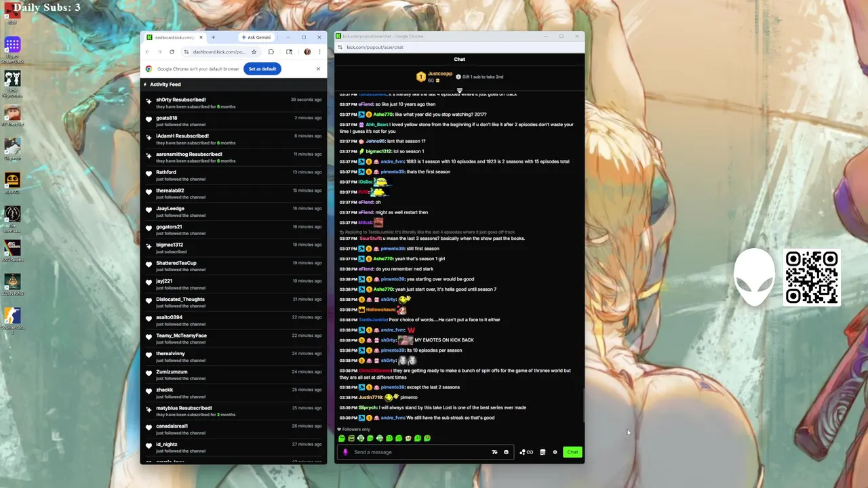Insert the last quick emote in row
868x488 pixels.
[427, 439]
